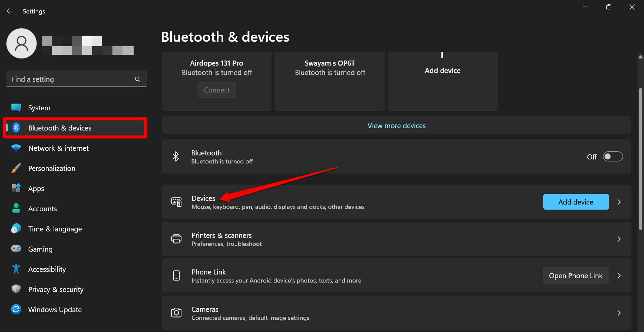The height and width of the screenshot is (332, 644).
Task: Click the Add device tile
Action: [x=443, y=81]
